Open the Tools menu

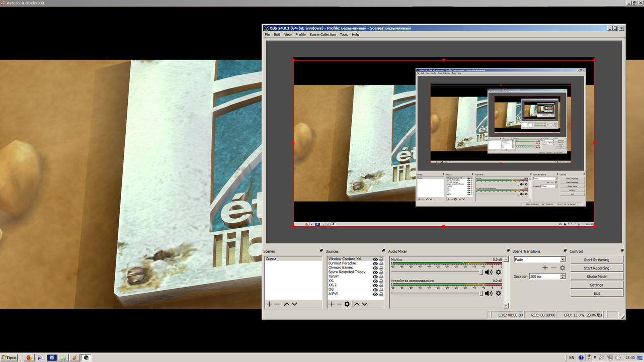[344, 35]
